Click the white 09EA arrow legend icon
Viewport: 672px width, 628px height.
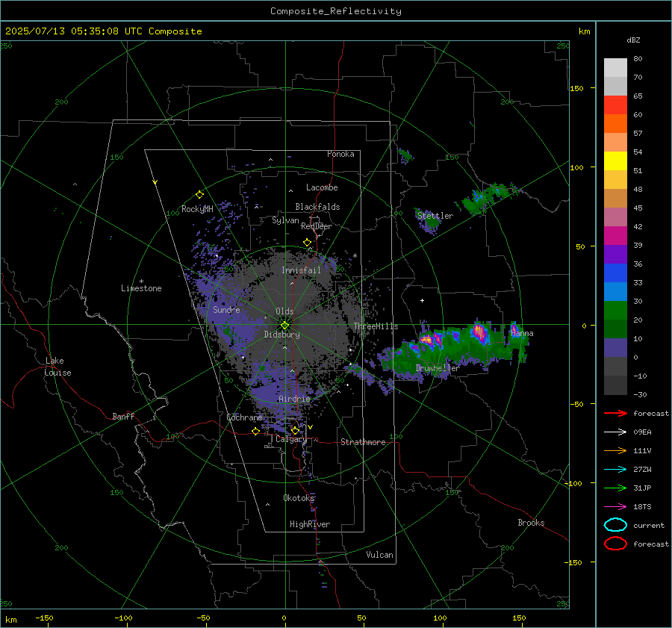pyautogui.click(x=615, y=432)
